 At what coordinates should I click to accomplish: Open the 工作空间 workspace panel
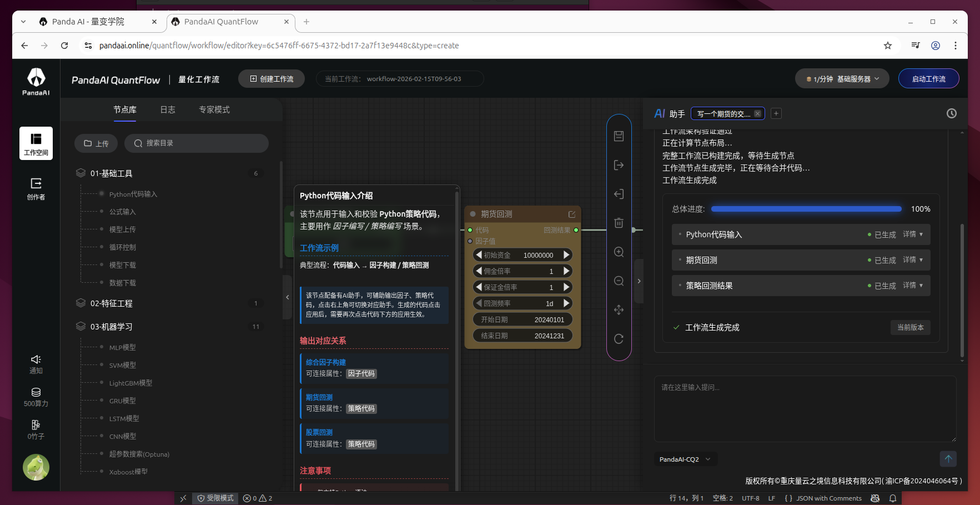click(36, 143)
